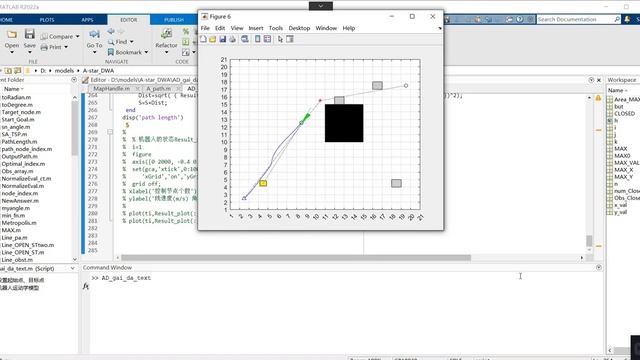Switch to the PUBLISH ribbon tab
The image size is (640, 360).
pyautogui.click(x=174, y=20)
